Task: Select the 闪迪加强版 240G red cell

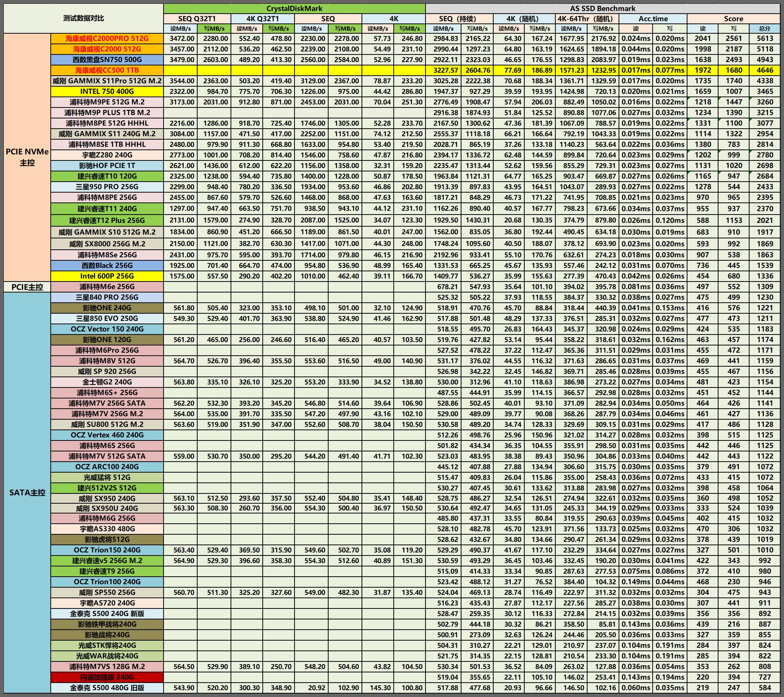Action: (107, 677)
